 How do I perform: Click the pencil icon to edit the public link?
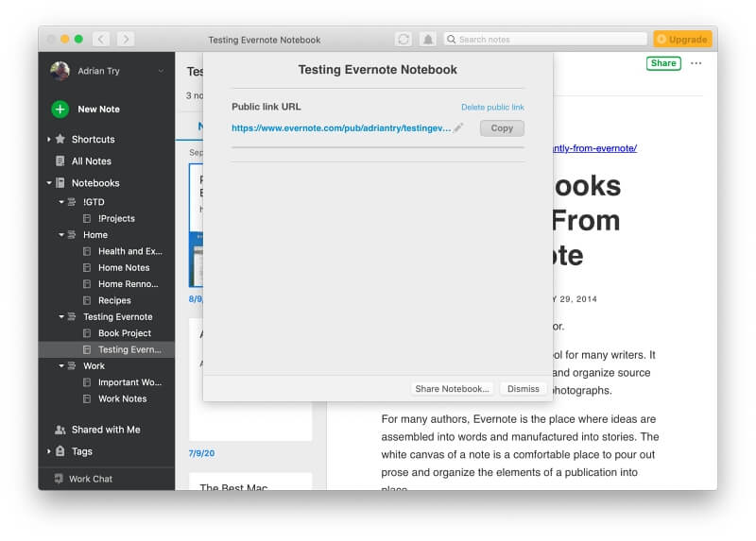point(458,127)
